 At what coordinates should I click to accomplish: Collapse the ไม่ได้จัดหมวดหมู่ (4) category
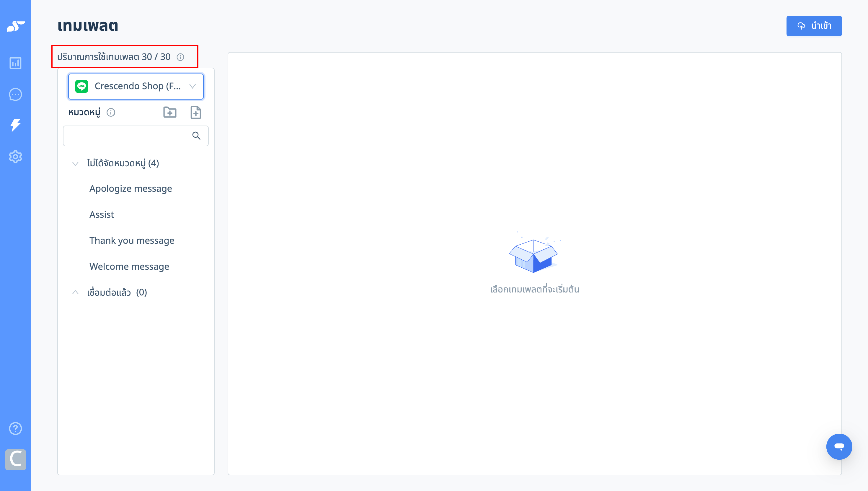(x=76, y=164)
